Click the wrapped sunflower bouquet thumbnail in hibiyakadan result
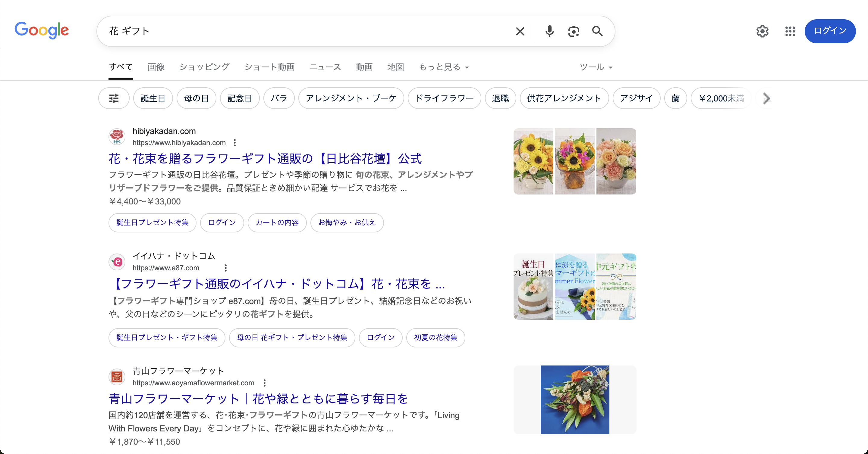This screenshot has width=868, height=454. (x=575, y=161)
